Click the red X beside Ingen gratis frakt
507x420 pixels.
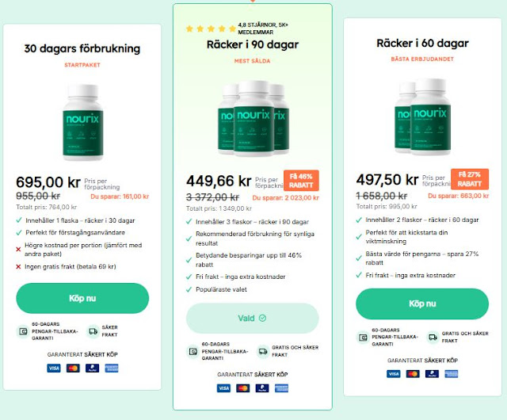pyautogui.click(x=18, y=267)
